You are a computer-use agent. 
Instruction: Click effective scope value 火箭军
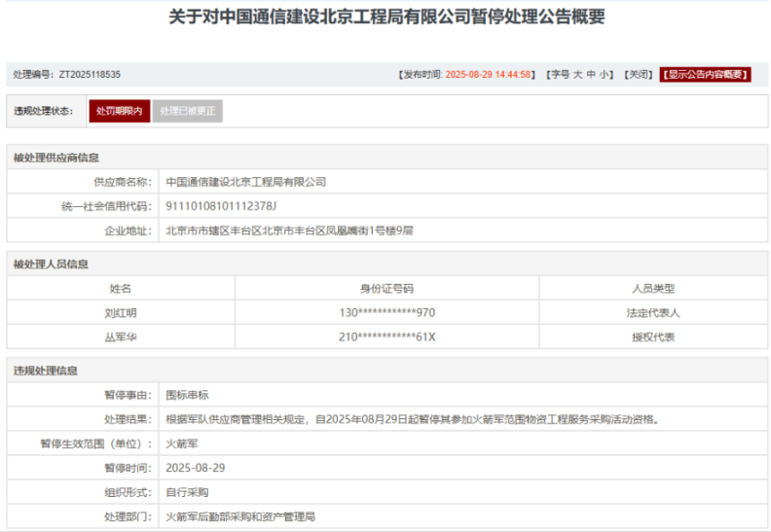click(182, 444)
